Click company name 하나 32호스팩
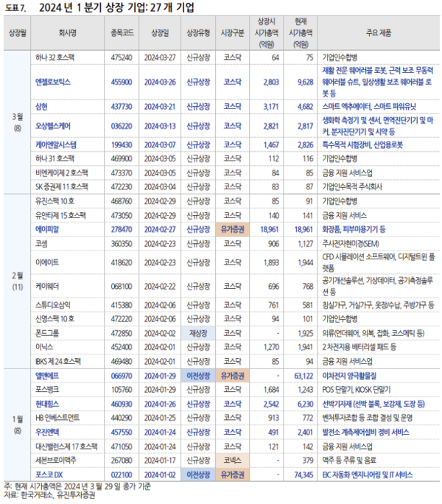The height and width of the screenshot is (504, 442). pyautogui.click(x=55, y=57)
